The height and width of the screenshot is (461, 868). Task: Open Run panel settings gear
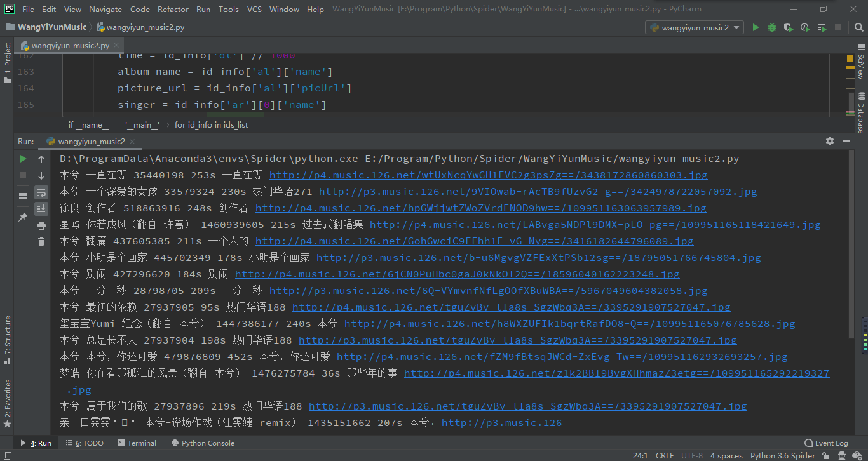pos(829,141)
